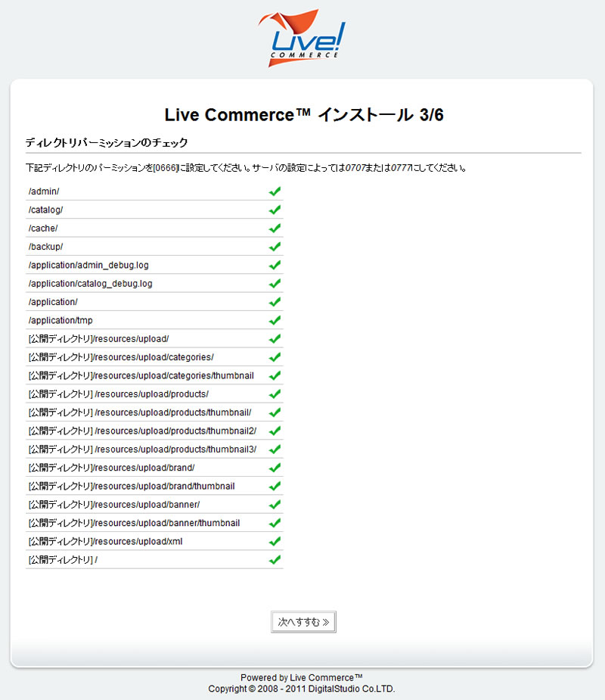Image resolution: width=605 pixels, height=700 pixels.
Task: Click the resources/upload/categories/ path text
Action: [x=121, y=357]
